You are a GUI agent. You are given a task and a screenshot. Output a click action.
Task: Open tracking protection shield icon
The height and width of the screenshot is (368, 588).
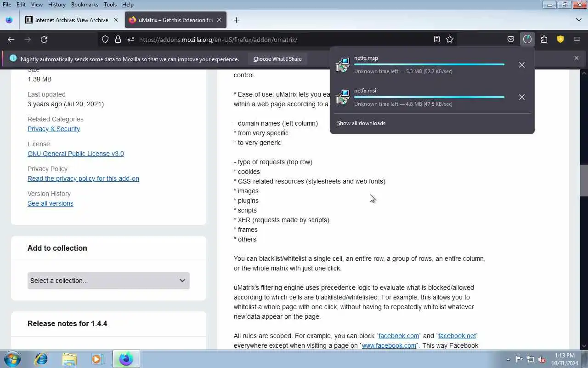tap(105, 40)
